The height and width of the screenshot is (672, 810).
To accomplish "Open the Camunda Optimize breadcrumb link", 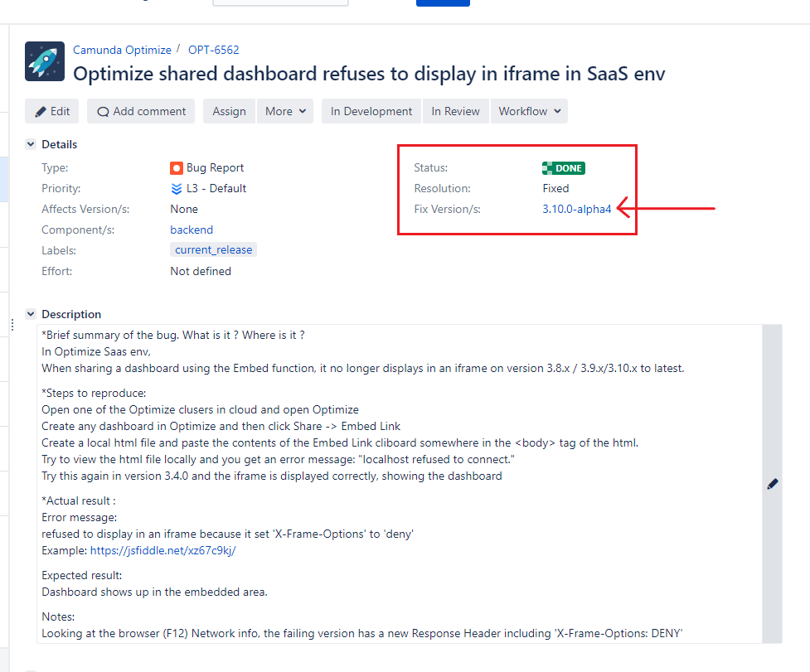I will coord(122,50).
